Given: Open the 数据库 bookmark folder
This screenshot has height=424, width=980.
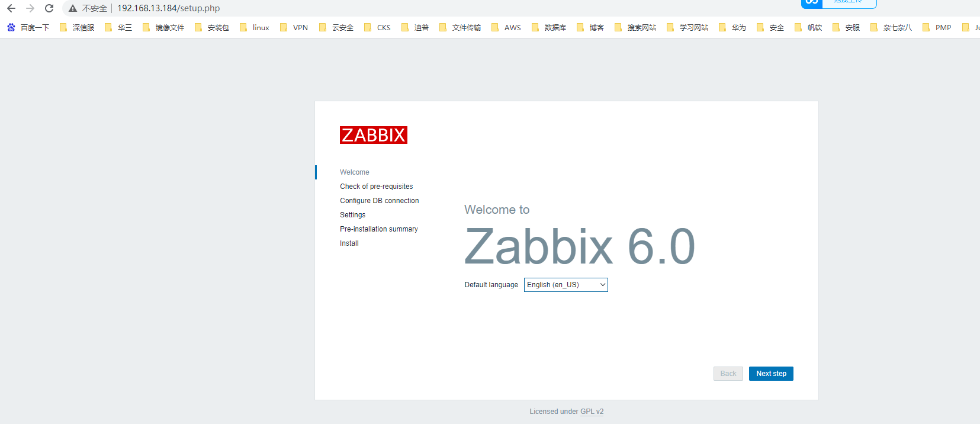Looking at the screenshot, I should tap(549, 27).
